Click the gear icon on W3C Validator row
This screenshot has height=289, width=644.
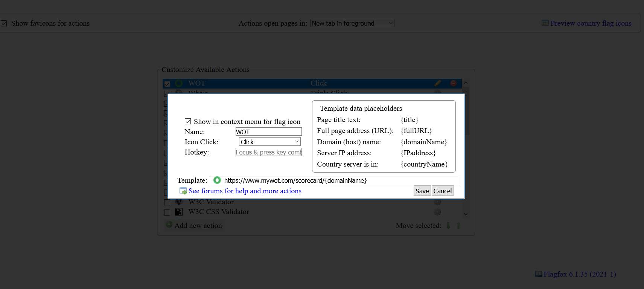click(437, 202)
